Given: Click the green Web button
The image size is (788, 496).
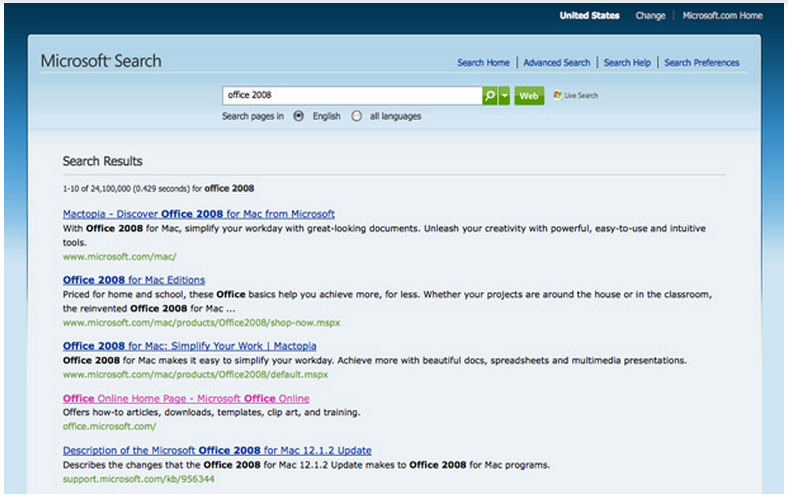Looking at the screenshot, I should [x=529, y=95].
